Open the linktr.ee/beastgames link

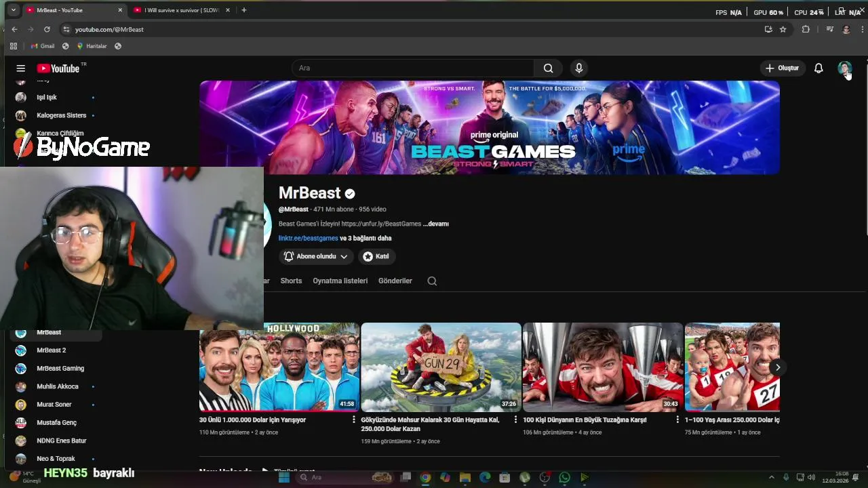(x=308, y=238)
